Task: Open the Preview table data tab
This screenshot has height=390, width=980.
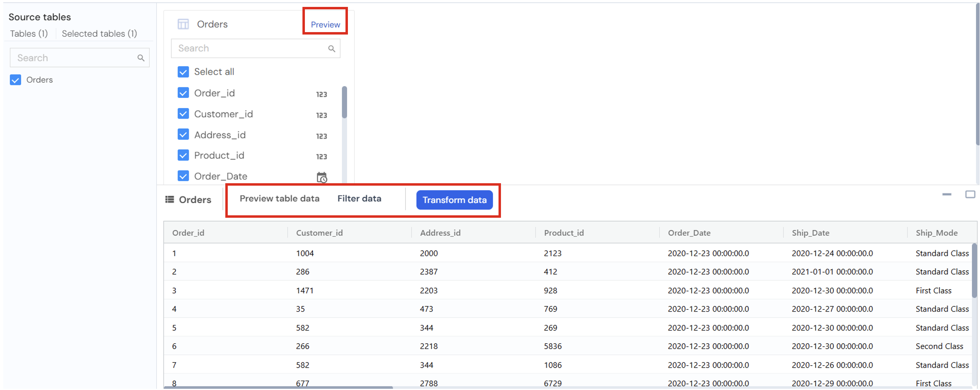Action: 279,199
